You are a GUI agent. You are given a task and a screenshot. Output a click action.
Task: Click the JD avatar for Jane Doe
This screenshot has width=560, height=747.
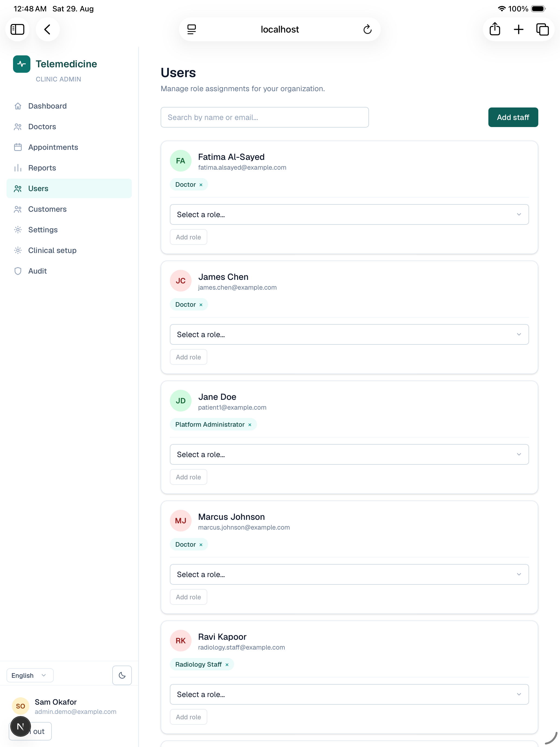pyautogui.click(x=181, y=401)
